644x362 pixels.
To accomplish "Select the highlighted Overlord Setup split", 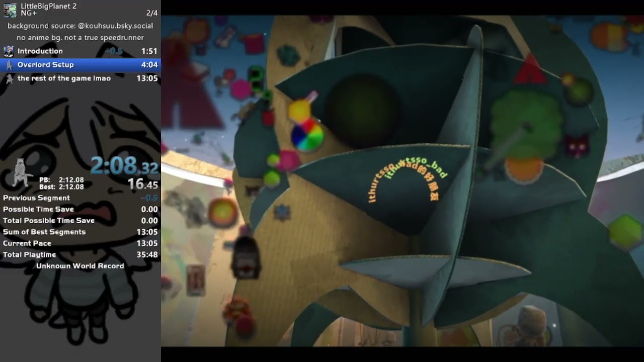I will point(80,65).
